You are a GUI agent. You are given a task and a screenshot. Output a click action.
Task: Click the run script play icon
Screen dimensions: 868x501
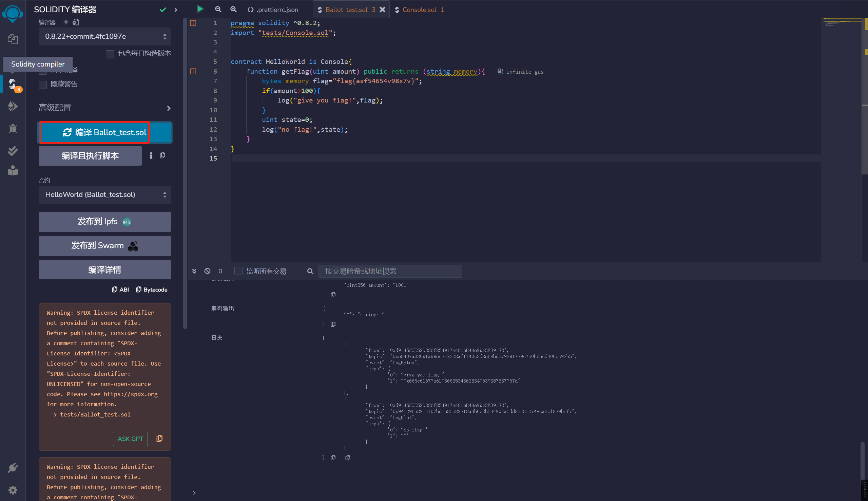click(200, 9)
